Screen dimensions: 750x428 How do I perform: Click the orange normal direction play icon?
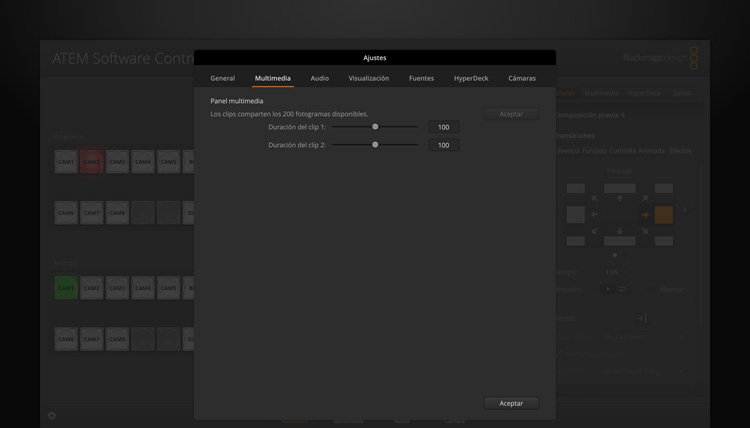[608, 289]
